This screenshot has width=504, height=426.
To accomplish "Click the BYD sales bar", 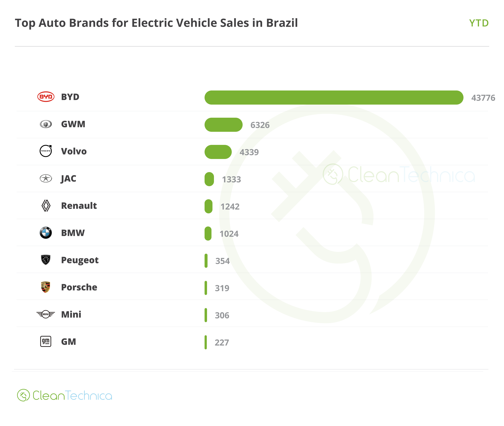I will 334,97.
